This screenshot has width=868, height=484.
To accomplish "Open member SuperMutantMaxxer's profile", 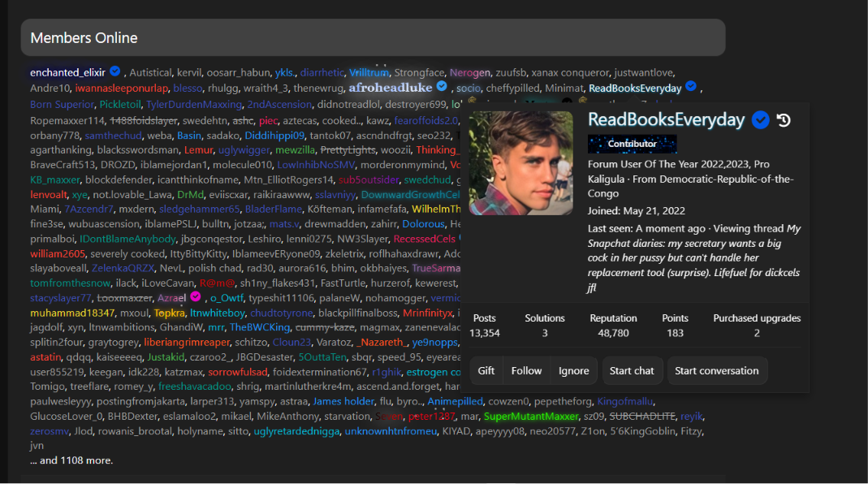I will coord(531,416).
